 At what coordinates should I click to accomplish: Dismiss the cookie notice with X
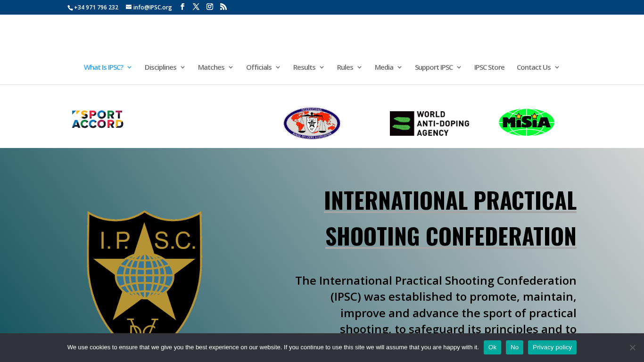pos(632,347)
